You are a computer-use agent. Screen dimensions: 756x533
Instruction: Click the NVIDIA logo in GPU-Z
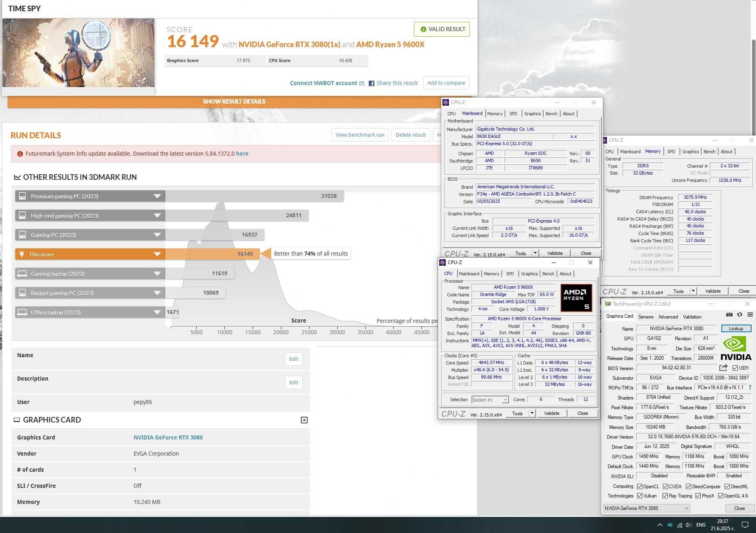pyautogui.click(x=736, y=348)
